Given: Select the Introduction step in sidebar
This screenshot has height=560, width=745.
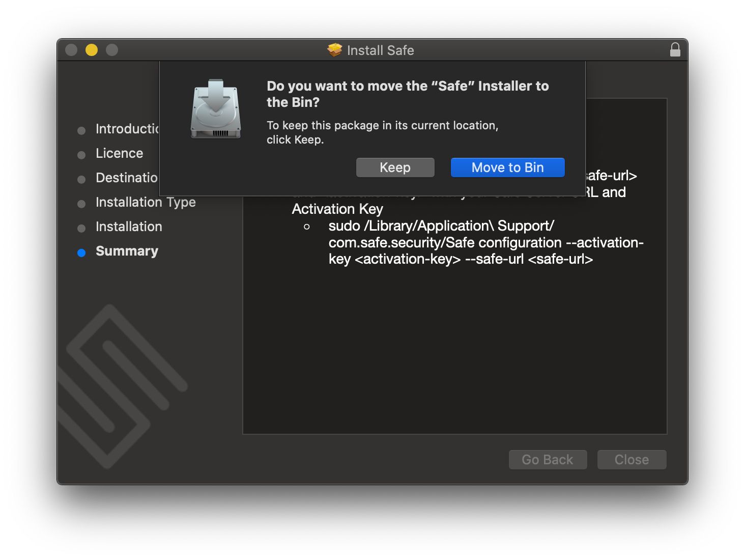Looking at the screenshot, I should coord(127,129).
